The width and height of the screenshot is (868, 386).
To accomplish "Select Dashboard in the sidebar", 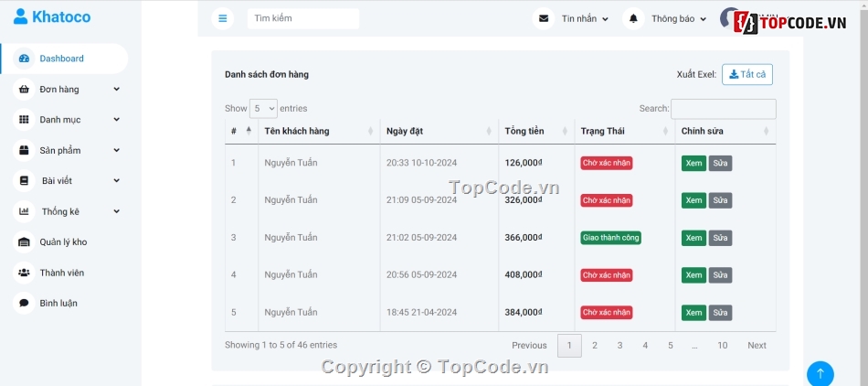I will [x=61, y=59].
